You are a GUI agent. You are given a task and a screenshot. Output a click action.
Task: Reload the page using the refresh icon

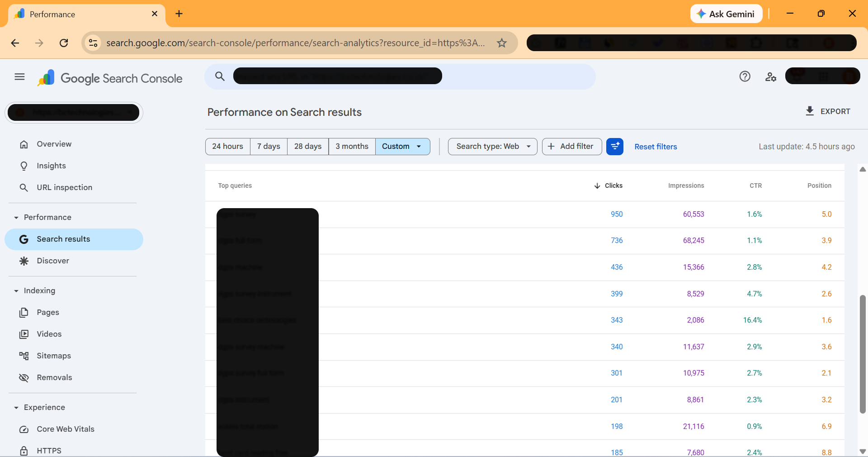[64, 43]
